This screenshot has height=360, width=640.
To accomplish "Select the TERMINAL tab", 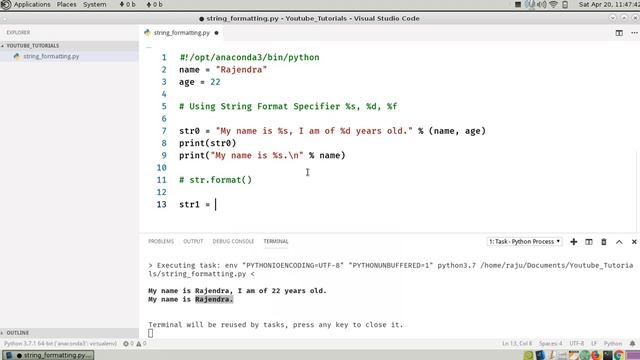I will click(x=276, y=241).
